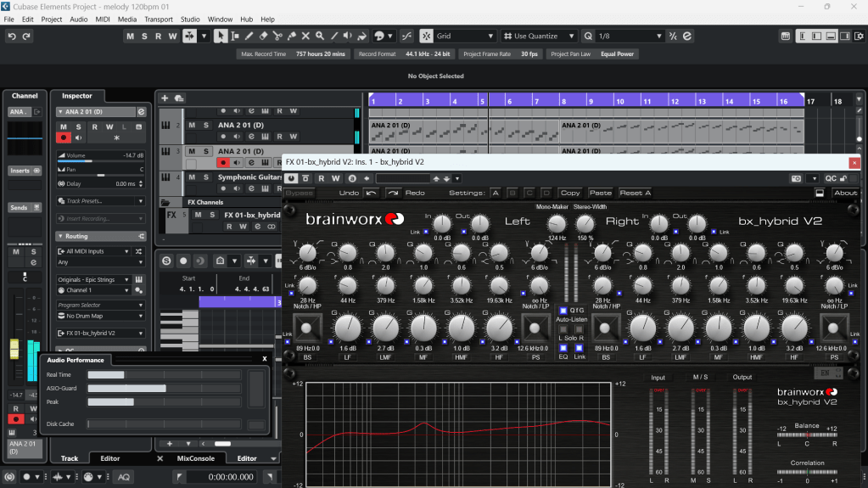
Task: Click the Add Track plus icon
Action: point(165,98)
